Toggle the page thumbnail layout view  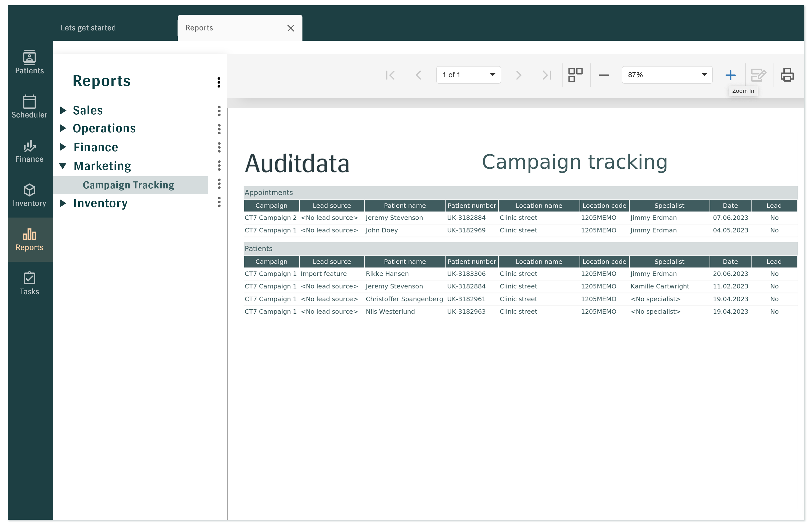575,75
